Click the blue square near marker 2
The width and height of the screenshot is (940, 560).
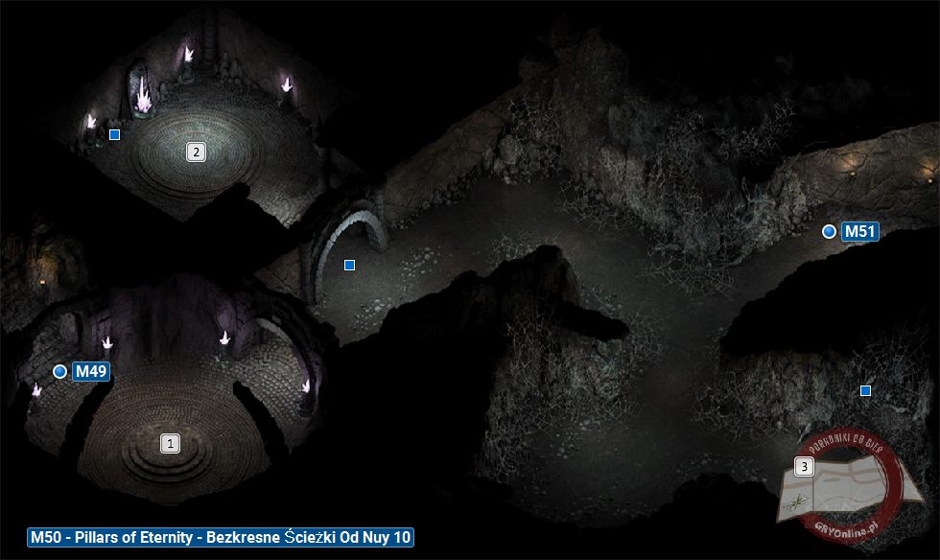point(114,135)
